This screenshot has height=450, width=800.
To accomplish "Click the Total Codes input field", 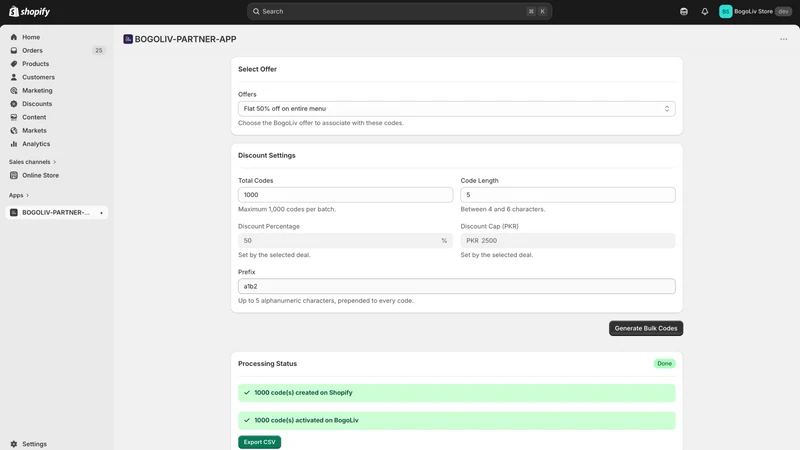I will pos(345,195).
